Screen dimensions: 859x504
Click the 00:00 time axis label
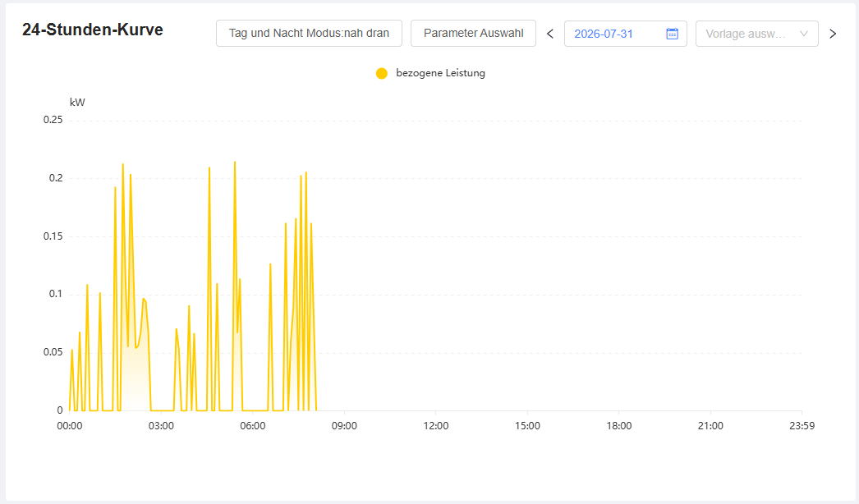pyautogui.click(x=70, y=426)
